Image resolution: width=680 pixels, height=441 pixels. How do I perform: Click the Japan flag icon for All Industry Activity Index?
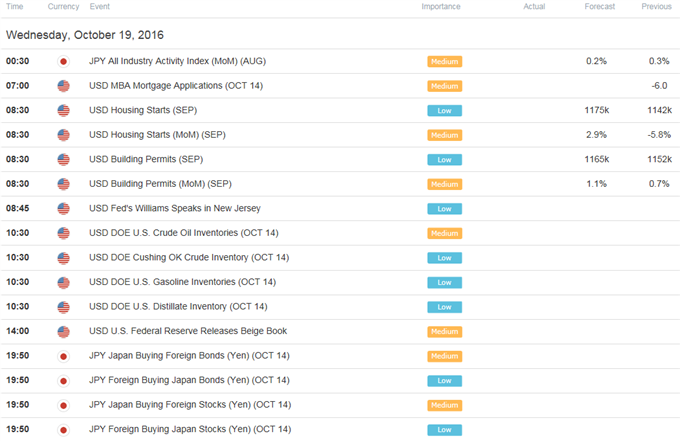pyautogui.click(x=63, y=62)
